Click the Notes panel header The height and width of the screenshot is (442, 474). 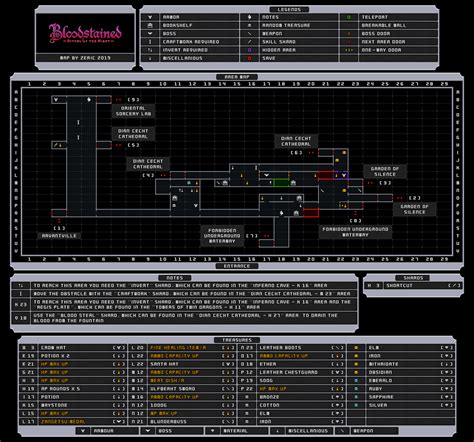tap(175, 278)
